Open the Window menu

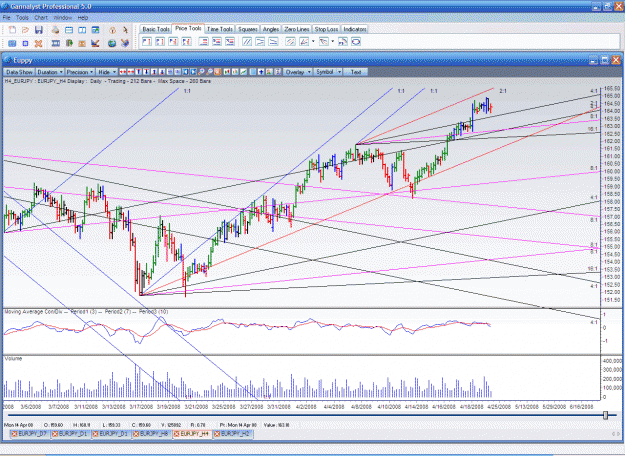pyautogui.click(x=63, y=18)
